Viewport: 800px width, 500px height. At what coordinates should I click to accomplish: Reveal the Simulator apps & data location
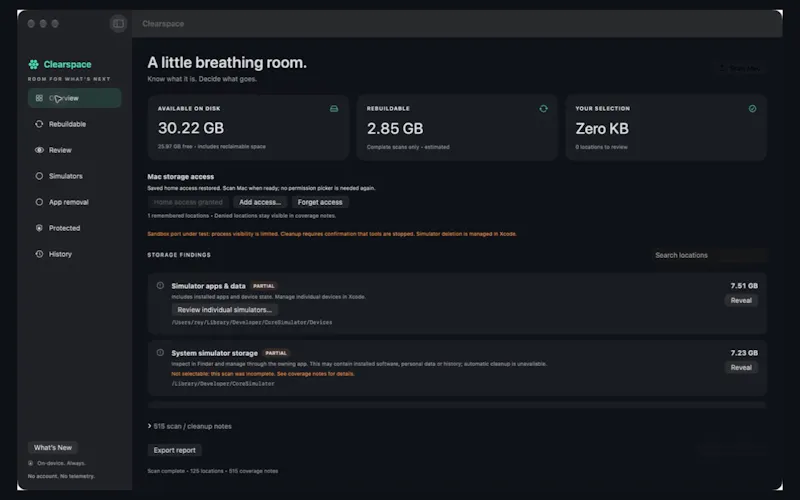741,301
